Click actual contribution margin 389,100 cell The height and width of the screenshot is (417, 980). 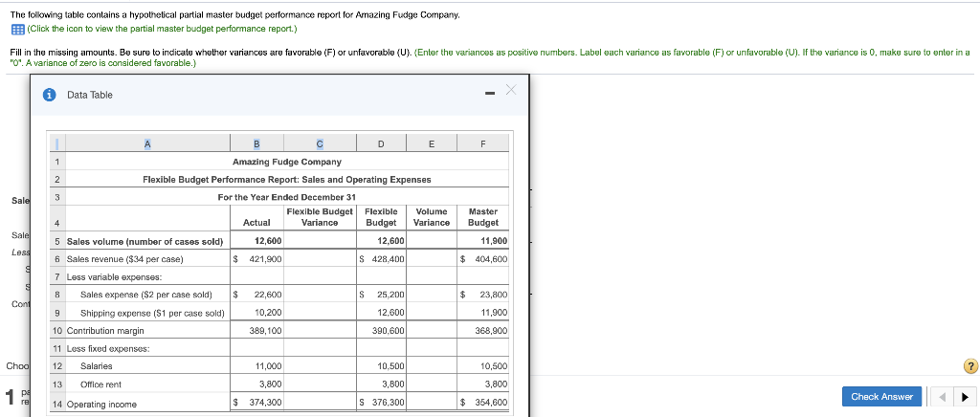pos(256,330)
